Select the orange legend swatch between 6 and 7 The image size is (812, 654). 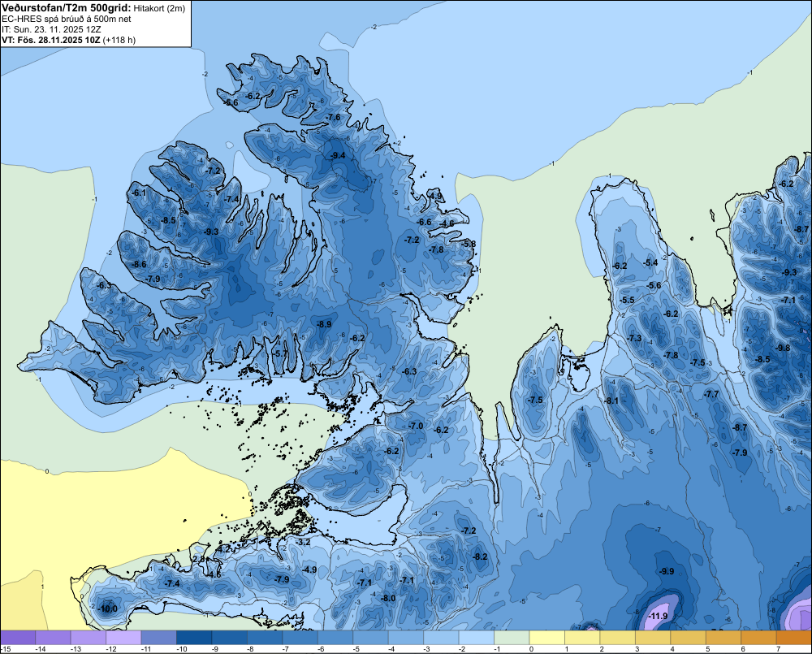click(x=758, y=638)
